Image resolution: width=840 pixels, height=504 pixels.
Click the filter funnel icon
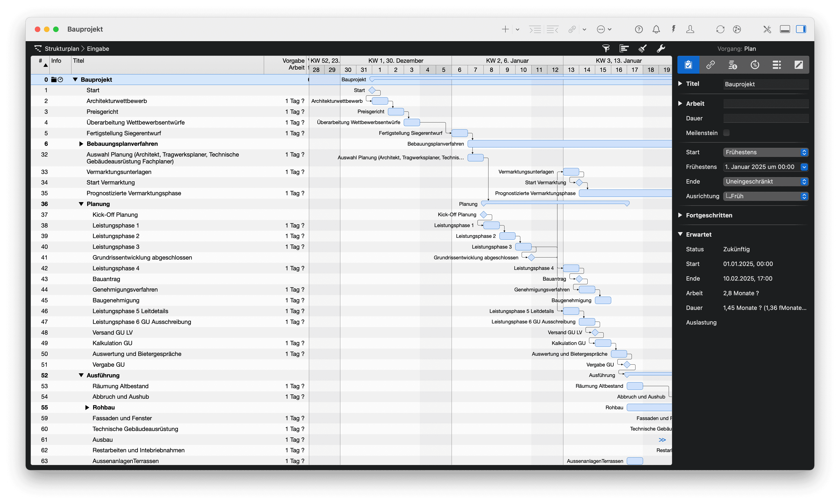pos(605,49)
